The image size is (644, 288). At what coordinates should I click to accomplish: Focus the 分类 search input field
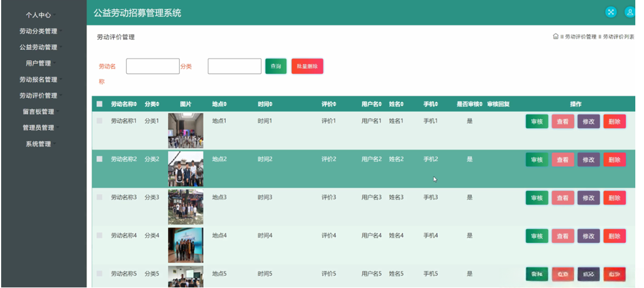pos(235,66)
